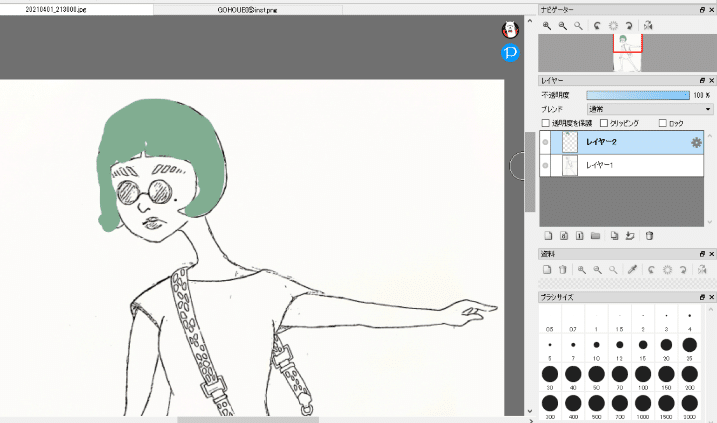Screen dimensions: 717x423
Task: Enable the ロック checkbox
Action: click(x=663, y=123)
